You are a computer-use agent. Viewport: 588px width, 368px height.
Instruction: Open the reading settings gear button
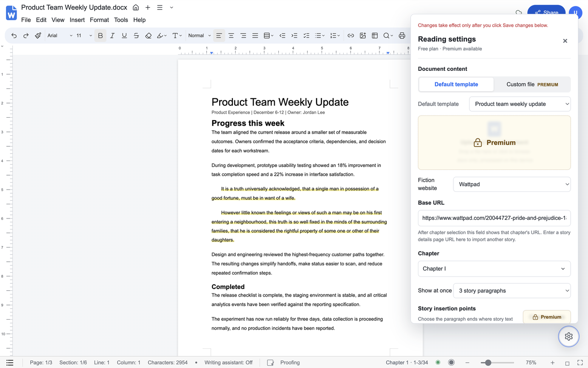[x=569, y=336]
